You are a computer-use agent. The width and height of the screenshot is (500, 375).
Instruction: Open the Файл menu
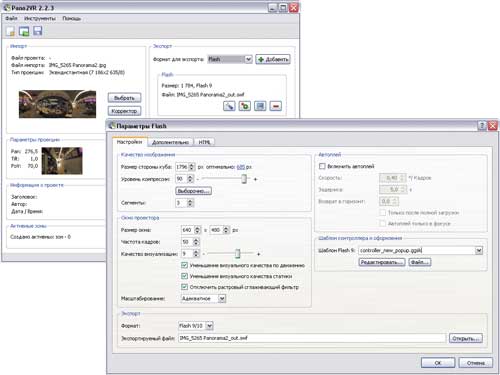click(x=11, y=18)
